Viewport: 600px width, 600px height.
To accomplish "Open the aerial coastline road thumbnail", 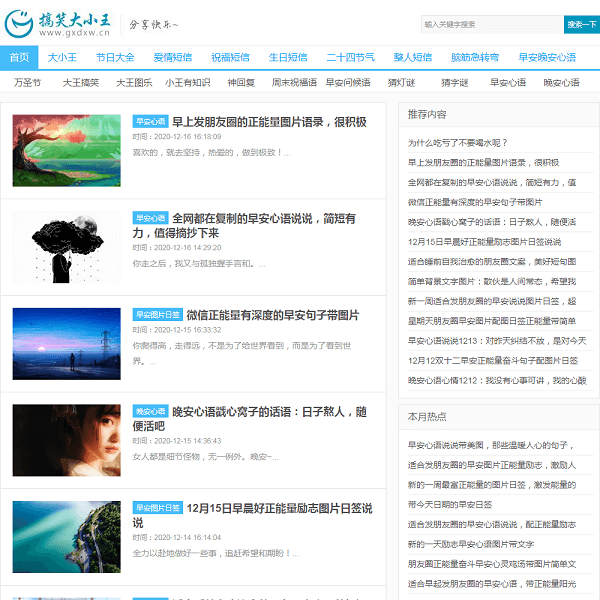I will [x=67, y=537].
